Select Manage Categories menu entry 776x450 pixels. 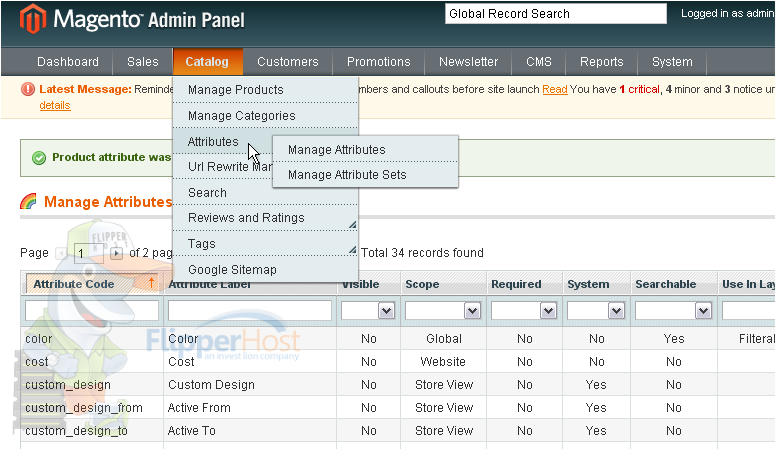point(265,115)
